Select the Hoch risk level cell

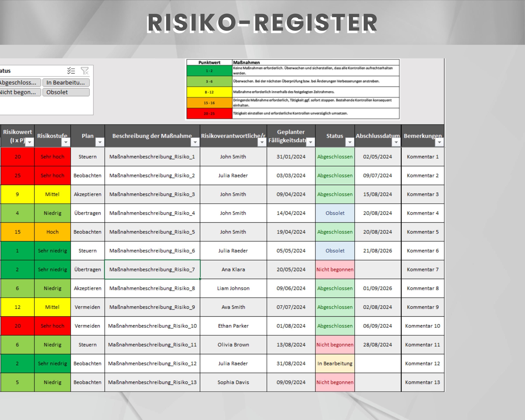point(53,232)
